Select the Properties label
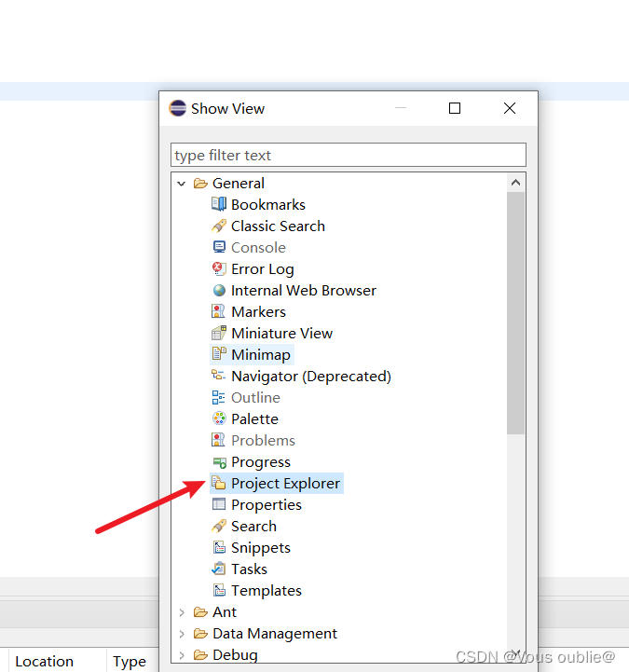629x672 pixels. click(x=267, y=505)
